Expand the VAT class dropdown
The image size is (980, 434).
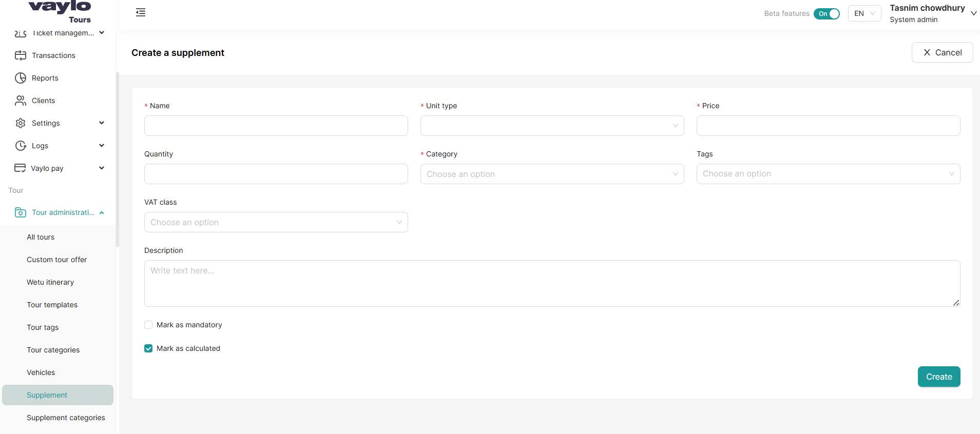276,222
